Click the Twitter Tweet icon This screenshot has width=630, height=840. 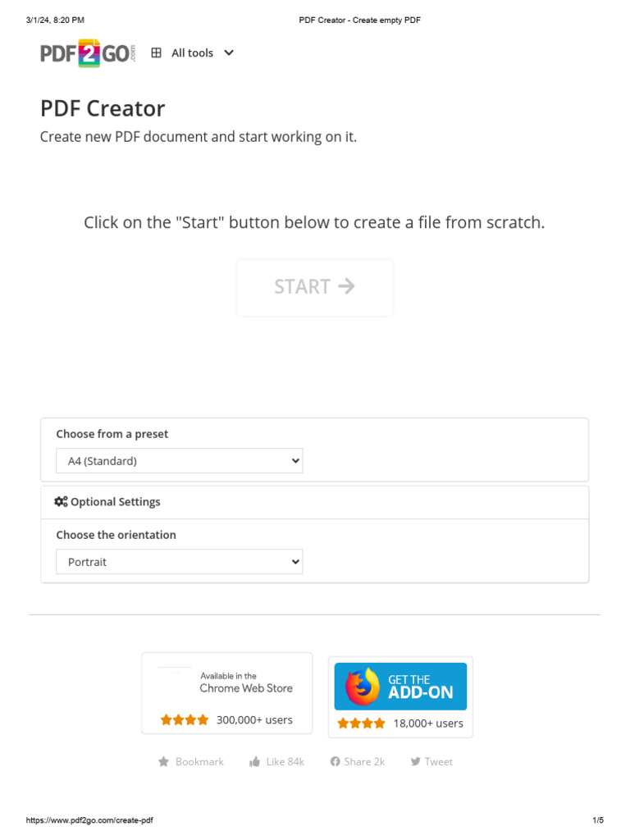pos(415,762)
